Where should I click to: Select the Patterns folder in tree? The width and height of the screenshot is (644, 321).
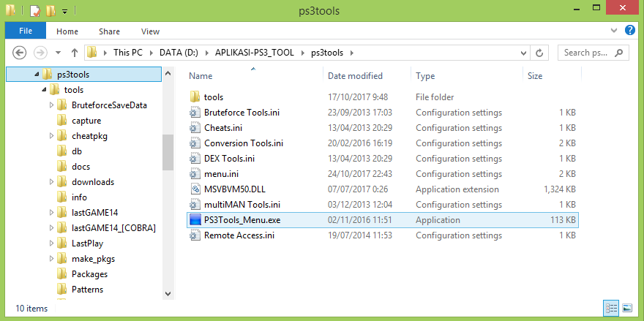click(x=87, y=290)
